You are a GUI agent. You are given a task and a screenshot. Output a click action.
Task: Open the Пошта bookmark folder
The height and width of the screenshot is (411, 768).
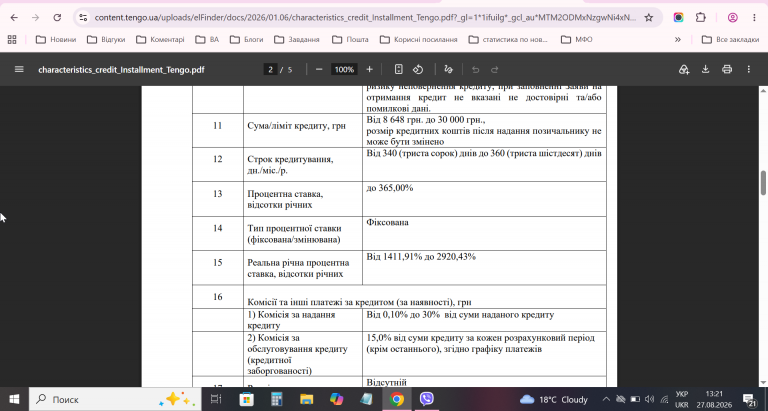(350, 40)
